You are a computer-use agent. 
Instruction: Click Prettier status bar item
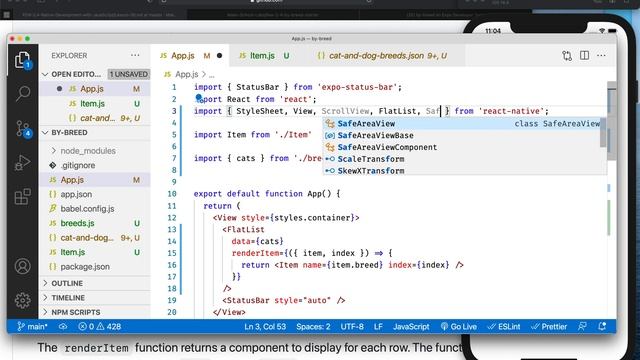coord(549,327)
